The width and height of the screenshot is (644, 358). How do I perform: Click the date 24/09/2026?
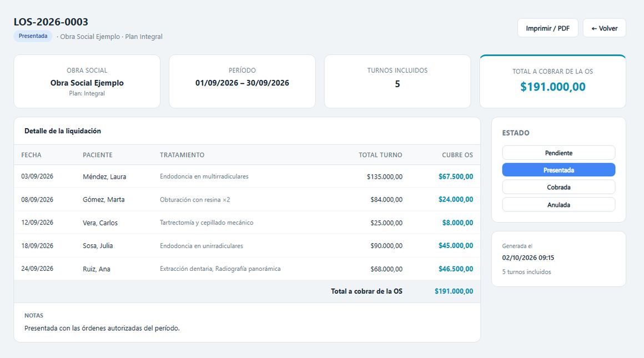37,269
